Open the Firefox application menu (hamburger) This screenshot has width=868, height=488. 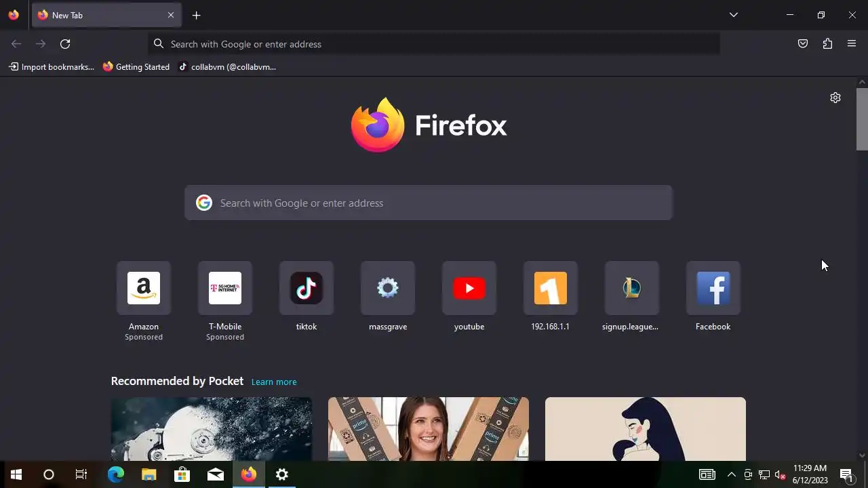(852, 44)
